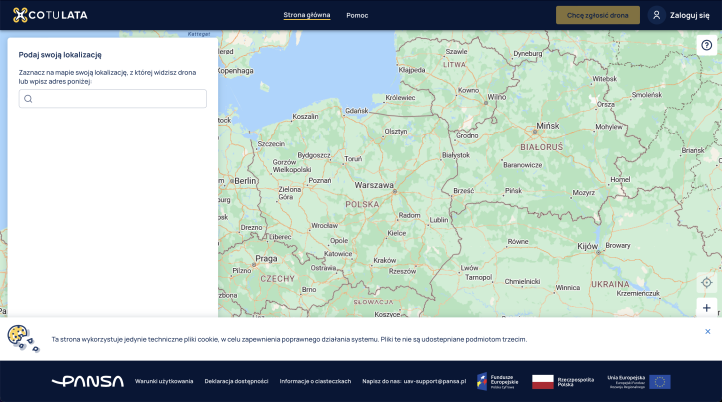Open Deklaracja dostępności link
Viewport: 722px width, 402px height.
pyautogui.click(x=236, y=381)
